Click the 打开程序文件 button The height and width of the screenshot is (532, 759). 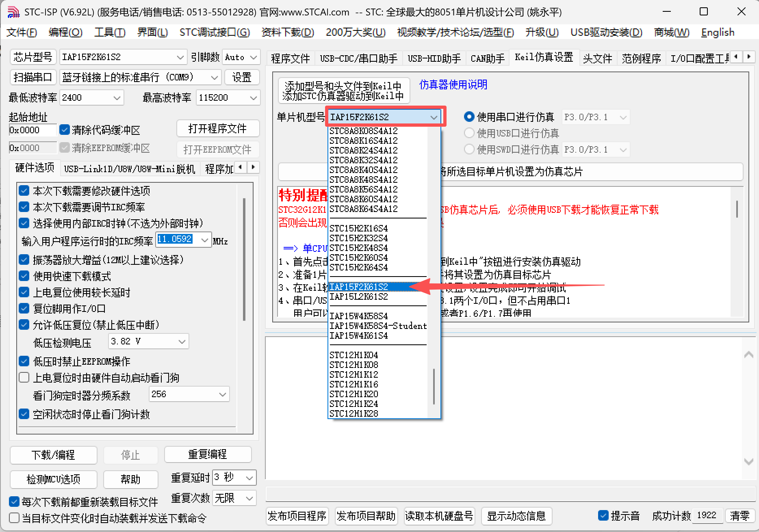[218, 129]
